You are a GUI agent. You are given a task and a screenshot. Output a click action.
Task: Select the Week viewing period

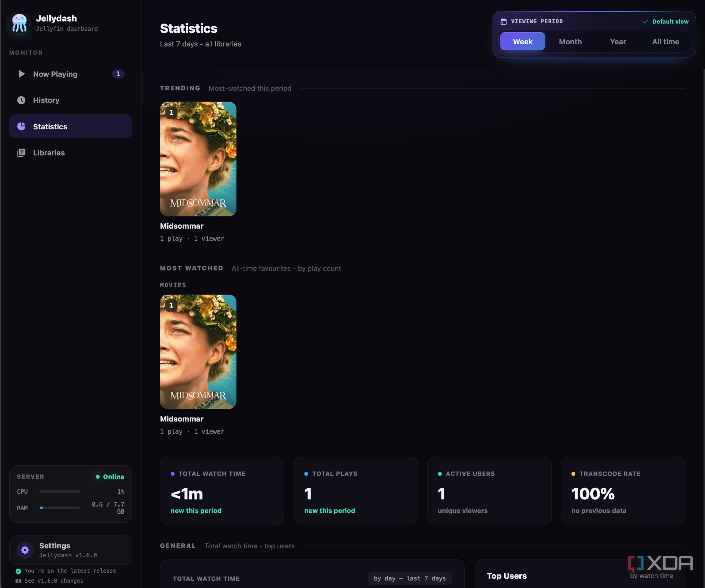coord(522,42)
